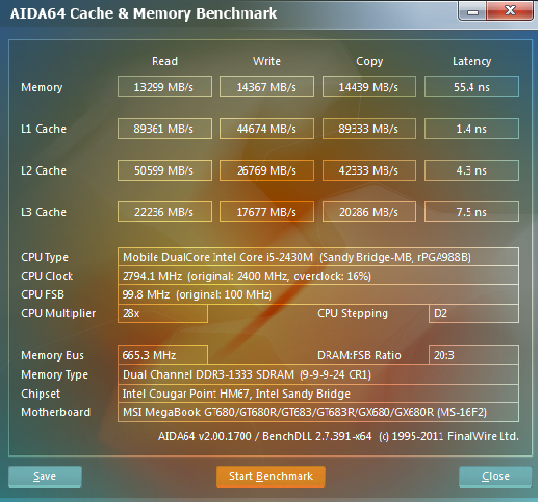Close window with the red X icon
The width and height of the screenshot is (538, 502).
510,11
